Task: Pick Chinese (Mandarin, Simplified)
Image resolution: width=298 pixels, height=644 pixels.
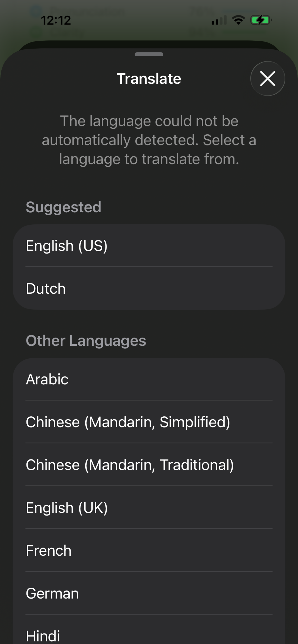Action: pyautogui.click(x=128, y=422)
